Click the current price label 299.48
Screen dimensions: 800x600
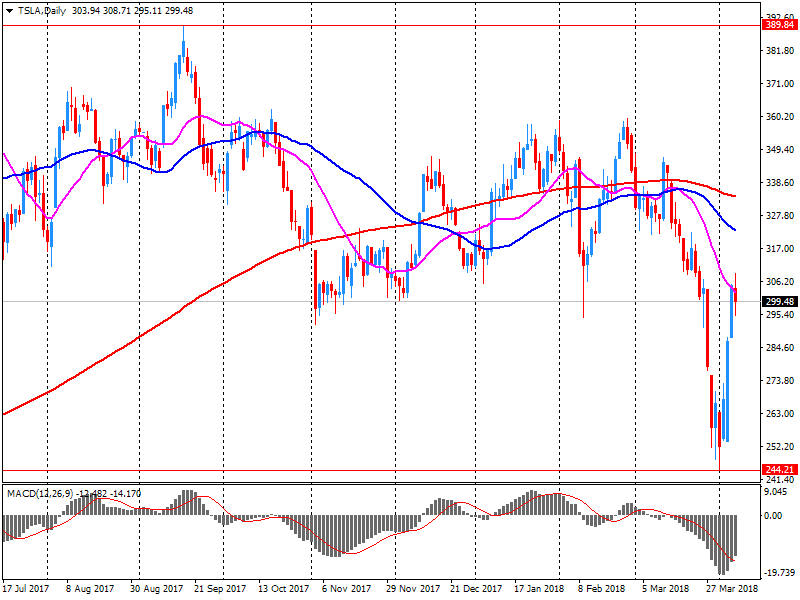(x=780, y=302)
